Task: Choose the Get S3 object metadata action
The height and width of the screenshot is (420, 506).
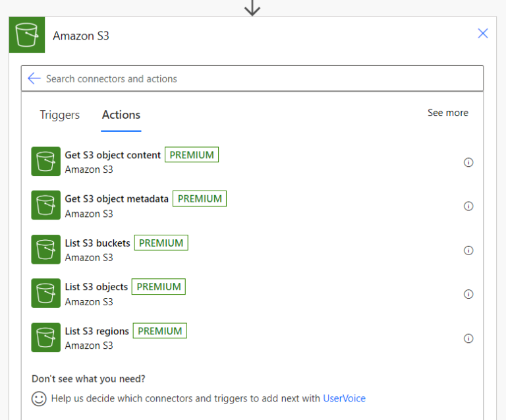Action: (x=252, y=205)
